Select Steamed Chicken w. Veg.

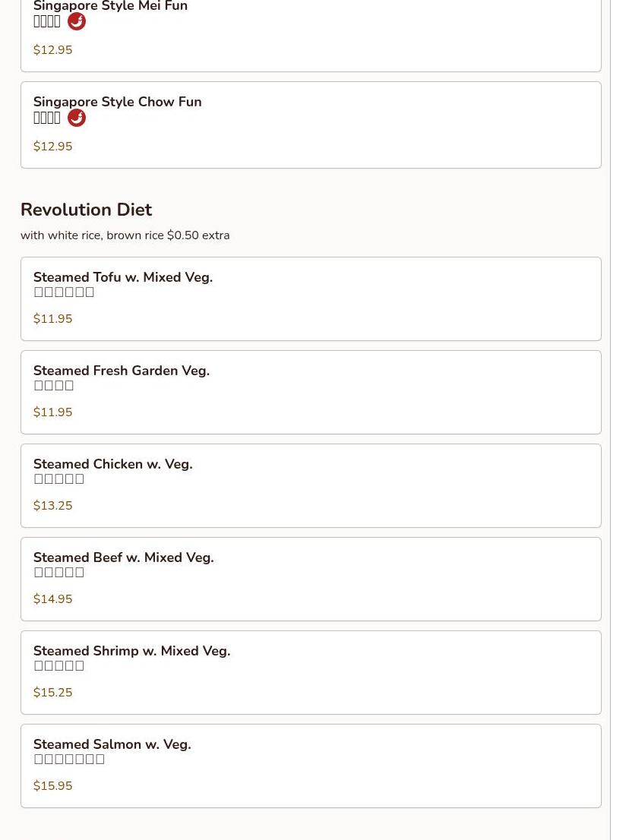pyautogui.click(x=113, y=464)
